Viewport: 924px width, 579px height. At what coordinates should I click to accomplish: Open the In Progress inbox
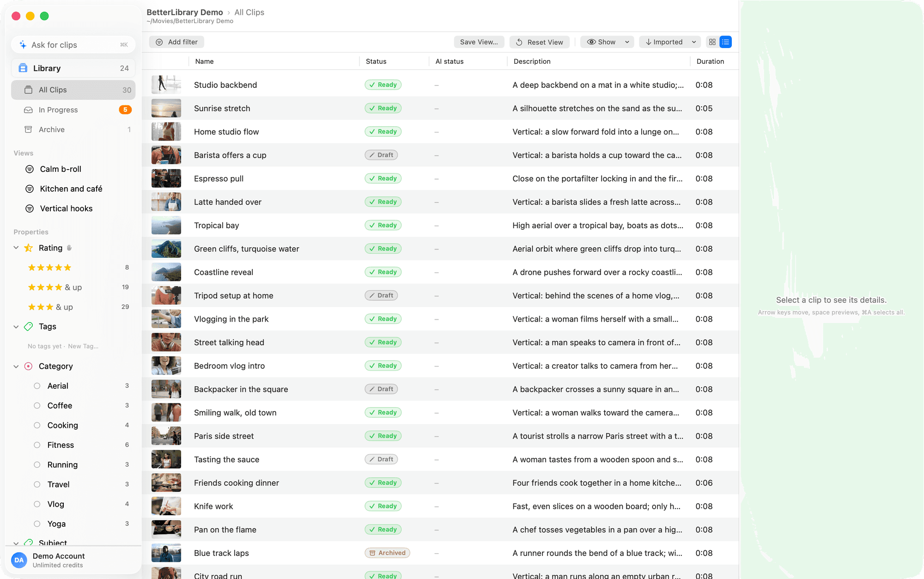(x=73, y=110)
